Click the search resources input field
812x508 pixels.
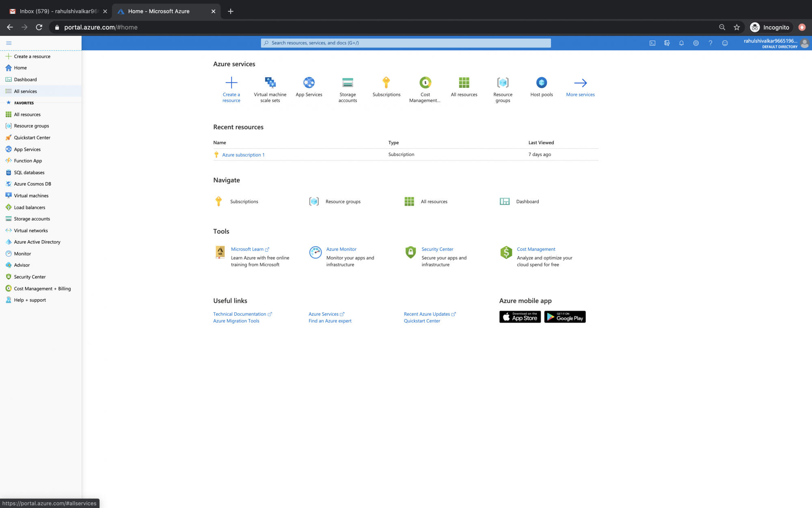pos(406,43)
